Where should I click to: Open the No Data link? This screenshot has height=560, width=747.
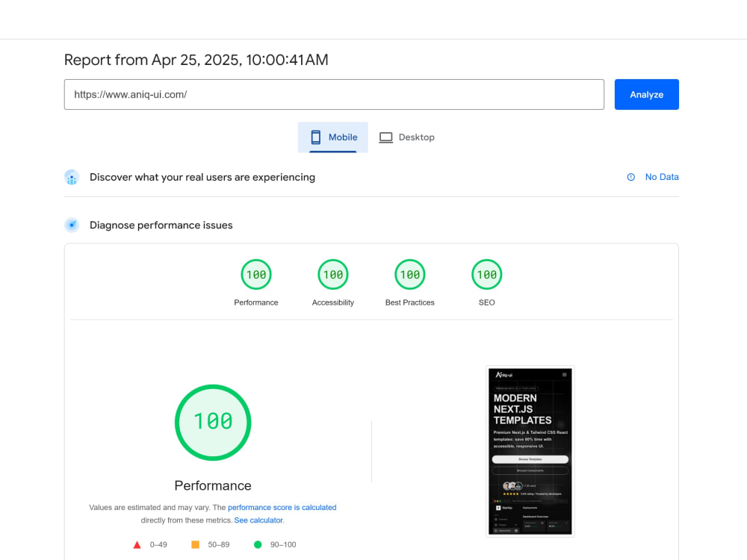pyautogui.click(x=662, y=177)
